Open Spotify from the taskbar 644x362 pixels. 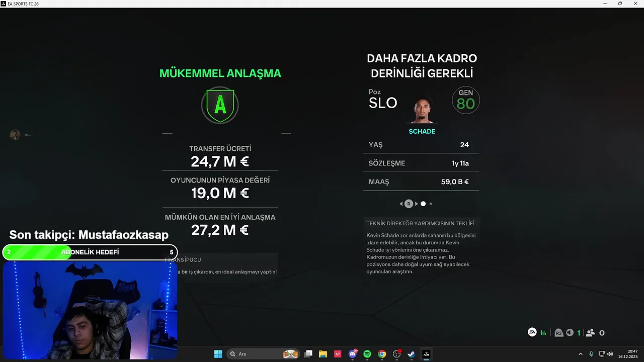click(x=367, y=354)
